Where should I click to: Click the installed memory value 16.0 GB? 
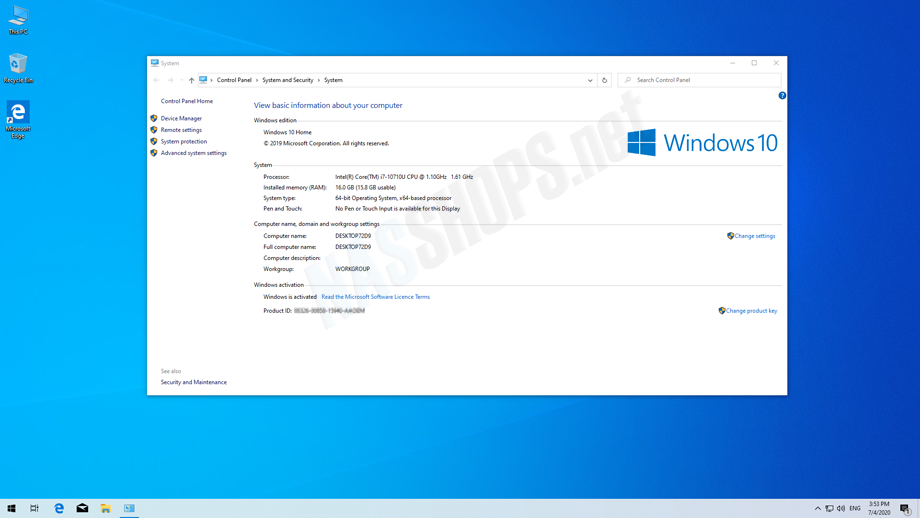tap(365, 188)
